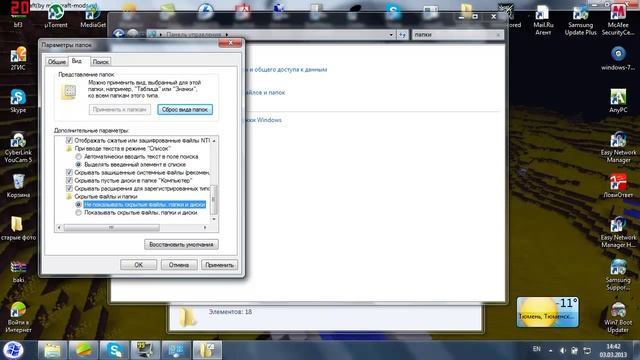Open the µTorrent desktop shortcut
640x360 pixels.
(56, 16)
